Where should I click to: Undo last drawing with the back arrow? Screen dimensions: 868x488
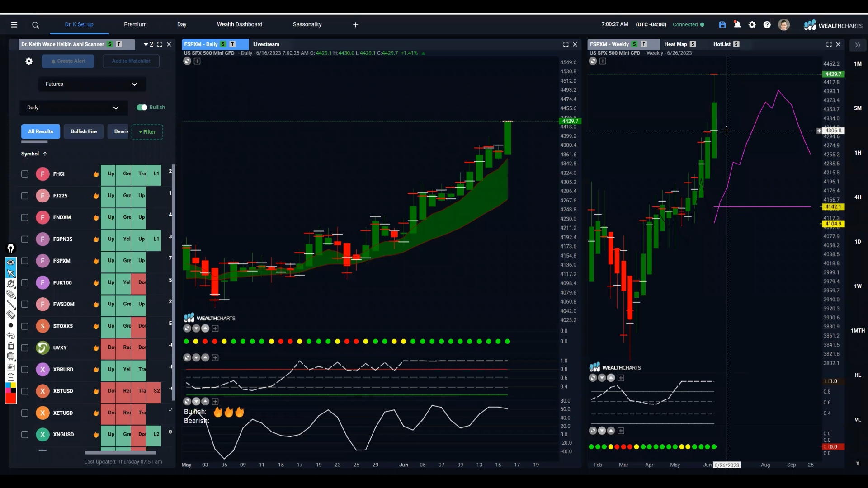[11, 336]
